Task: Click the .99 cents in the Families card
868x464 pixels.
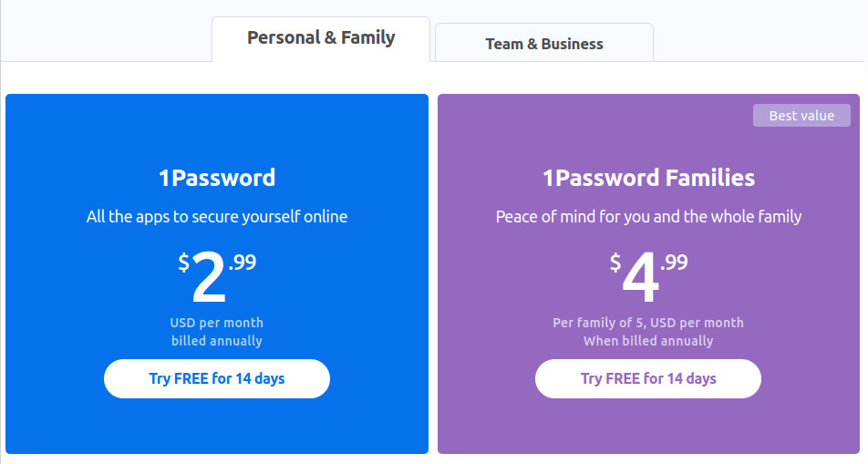Action: pos(674,262)
